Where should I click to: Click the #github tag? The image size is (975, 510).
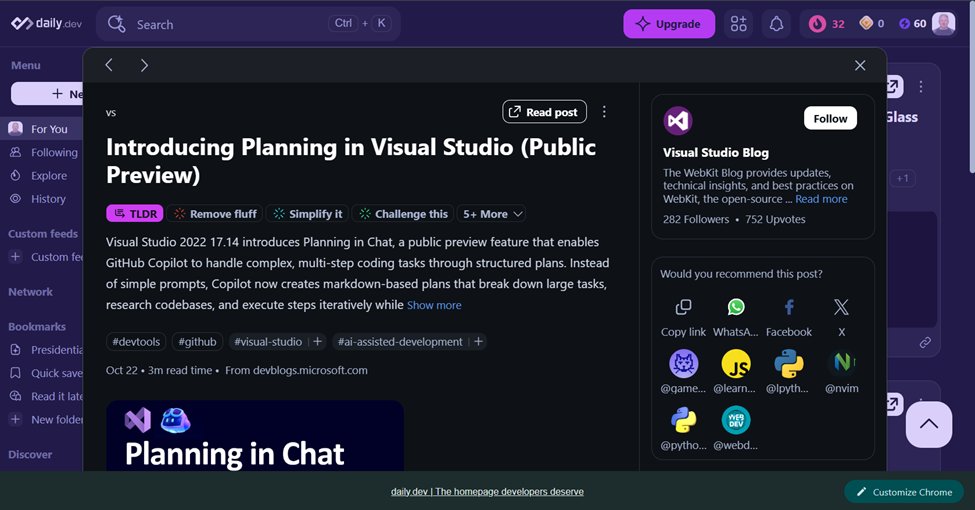[x=197, y=341]
